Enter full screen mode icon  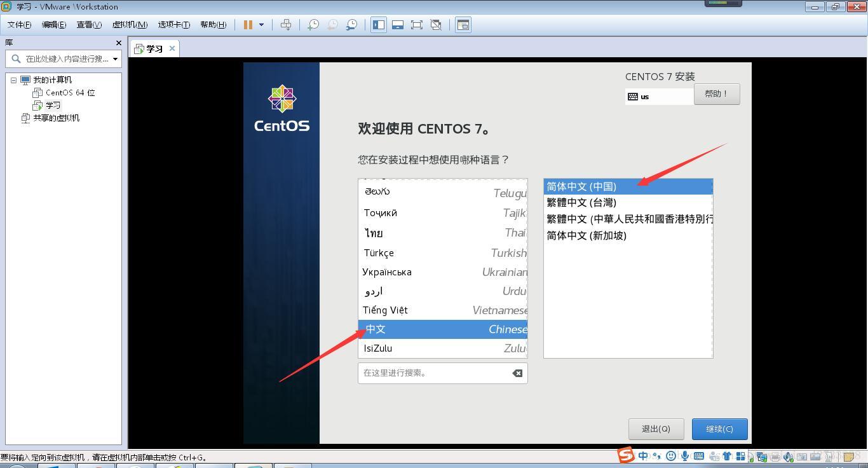click(x=417, y=25)
